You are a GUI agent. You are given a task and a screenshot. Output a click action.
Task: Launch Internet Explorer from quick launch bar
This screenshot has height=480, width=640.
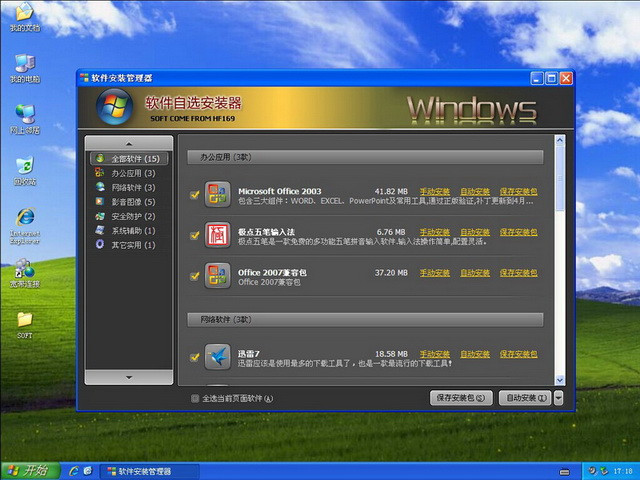[74, 471]
